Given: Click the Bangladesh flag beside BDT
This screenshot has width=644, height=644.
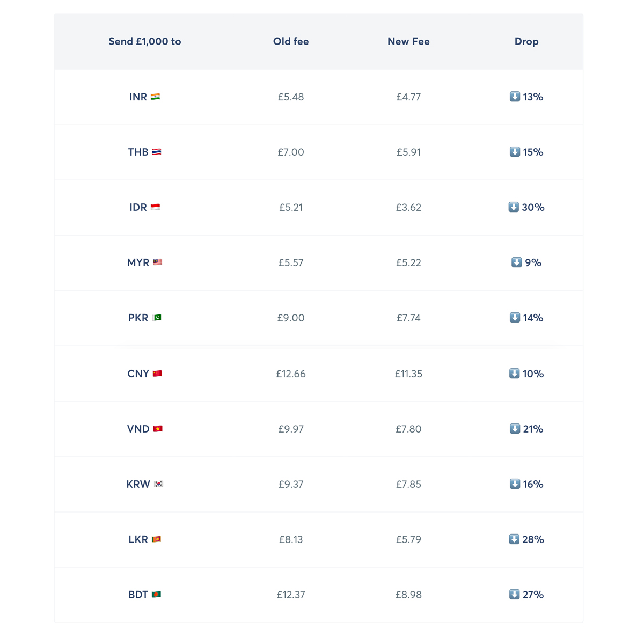Looking at the screenshot, I should point(156,595).
